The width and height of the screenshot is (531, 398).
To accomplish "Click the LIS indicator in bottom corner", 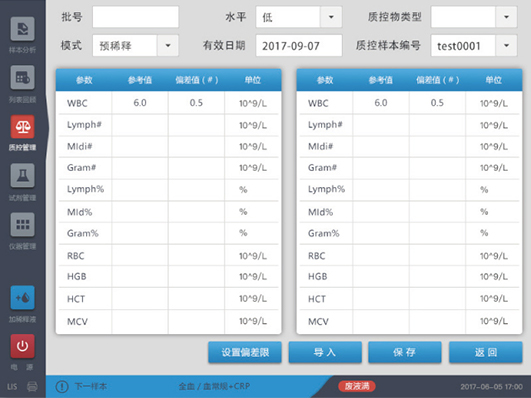I will pos(12,386).
